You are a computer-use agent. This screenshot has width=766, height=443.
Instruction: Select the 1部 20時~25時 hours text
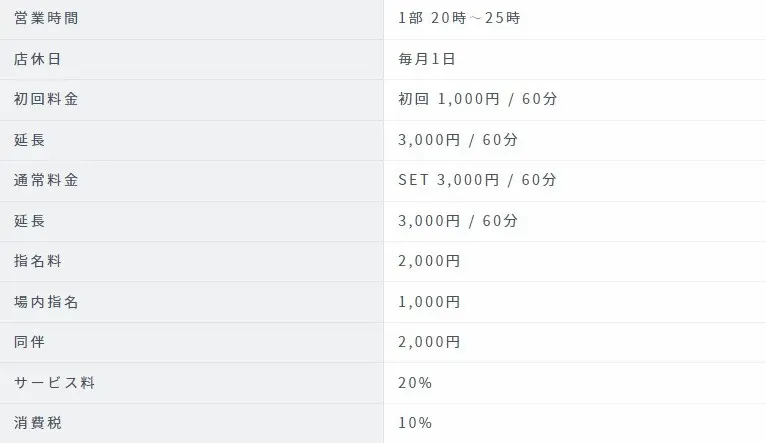coord(459,19)
